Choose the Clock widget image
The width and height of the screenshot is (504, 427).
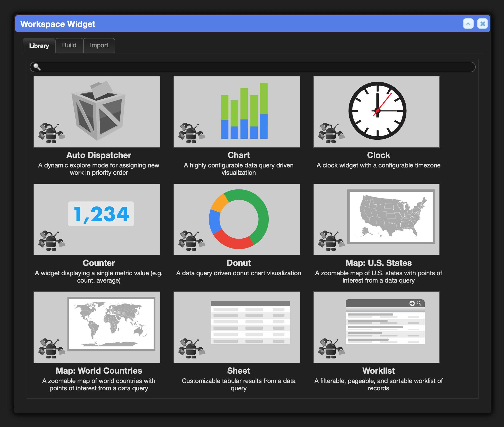377,112
